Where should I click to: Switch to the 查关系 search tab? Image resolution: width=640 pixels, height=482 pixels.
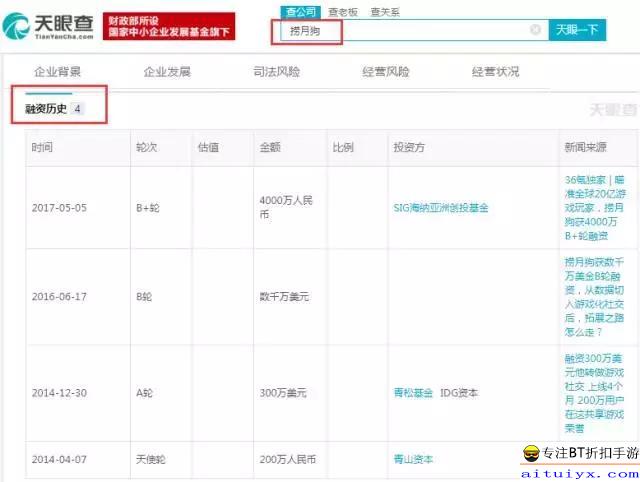[385, 12]
